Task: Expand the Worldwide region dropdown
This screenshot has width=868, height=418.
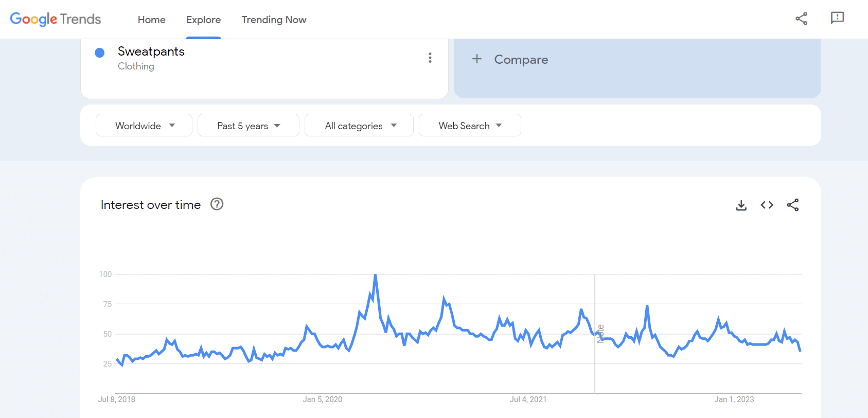Action: click(x=144, y=126)
